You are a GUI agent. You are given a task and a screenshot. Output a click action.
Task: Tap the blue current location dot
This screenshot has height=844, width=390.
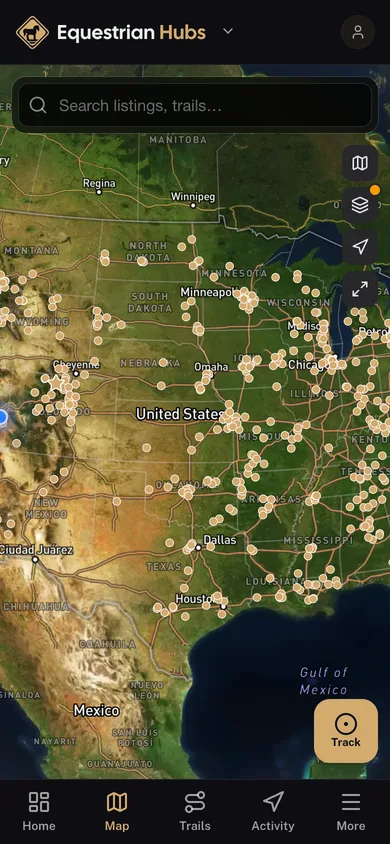point(2,417)
